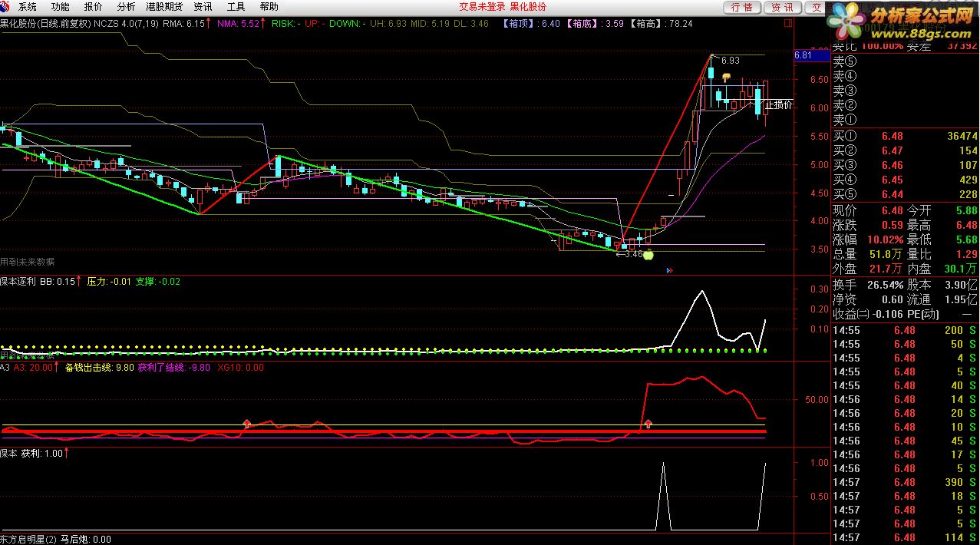Open the 报价 menu
The height and width of the screenshot is (545, 980).
coord(93,6)
